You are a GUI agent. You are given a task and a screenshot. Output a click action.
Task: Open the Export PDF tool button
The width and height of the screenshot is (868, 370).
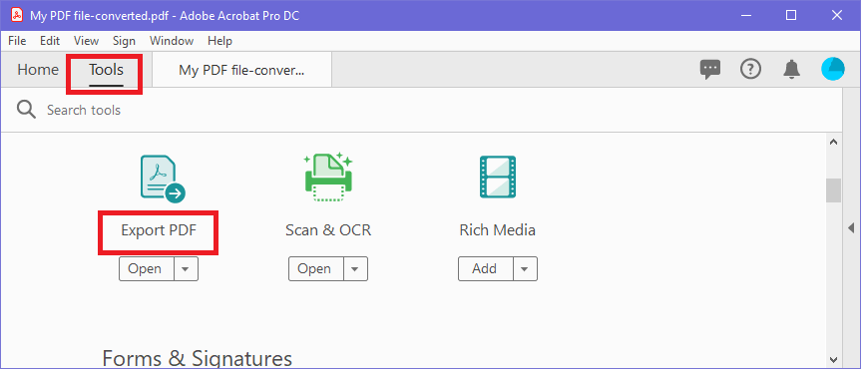147,269
